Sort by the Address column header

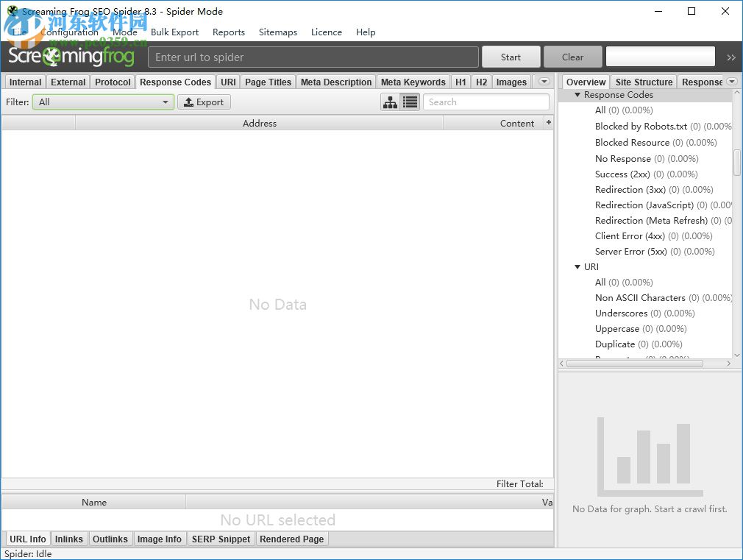(x=259, y=124)
